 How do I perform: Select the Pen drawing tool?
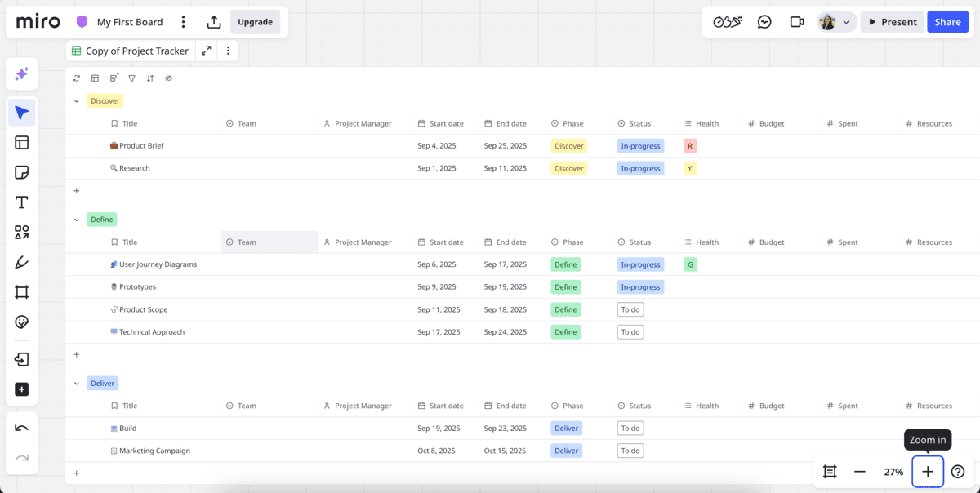point(22,262)
